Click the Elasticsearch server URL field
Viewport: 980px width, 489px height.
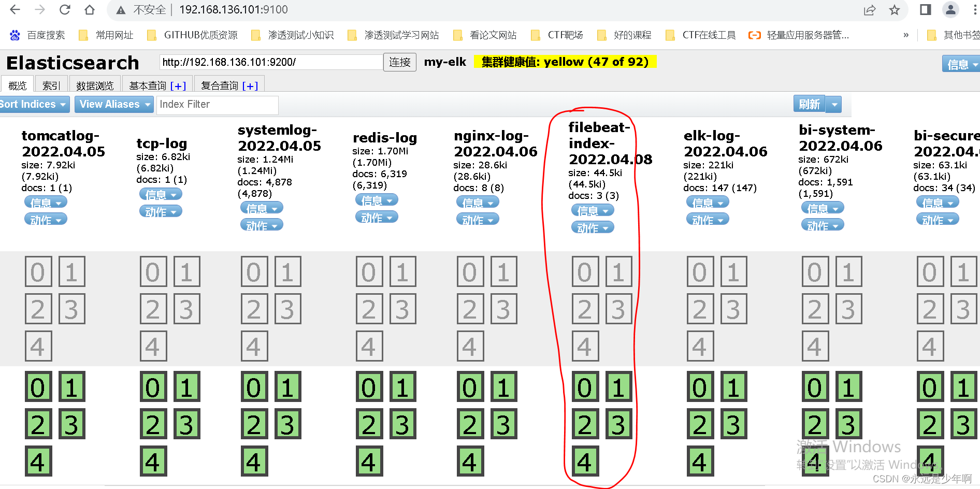pyautogui.click(x=271, y=62)
